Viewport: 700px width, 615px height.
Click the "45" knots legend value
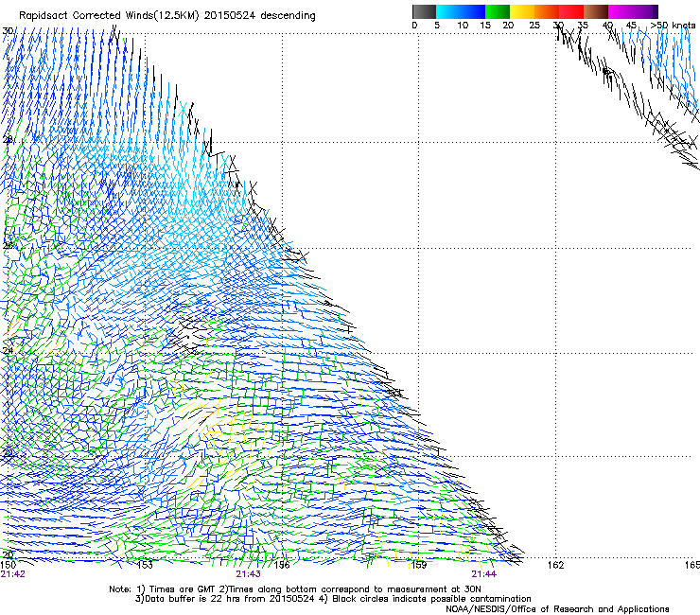point(631,26)
